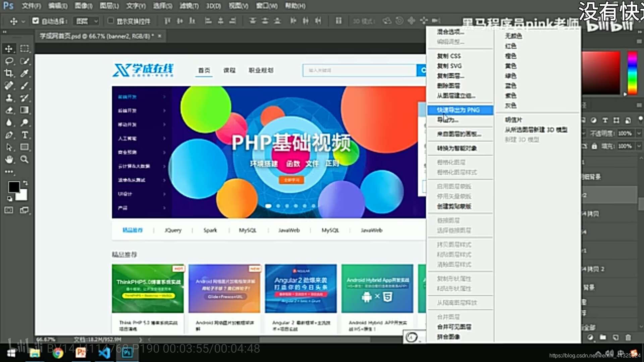The width and height of the screenshot is (644, 362).
Task: Choose 快速导出为 PNG from context menu
Action: [x=458, y=110]
